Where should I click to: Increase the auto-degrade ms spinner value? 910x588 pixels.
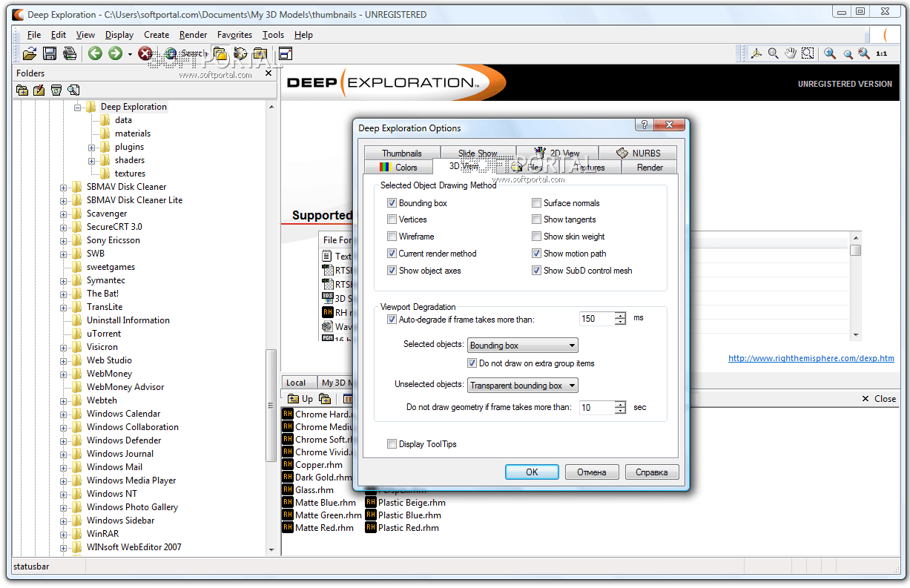[x=621, y=315]
